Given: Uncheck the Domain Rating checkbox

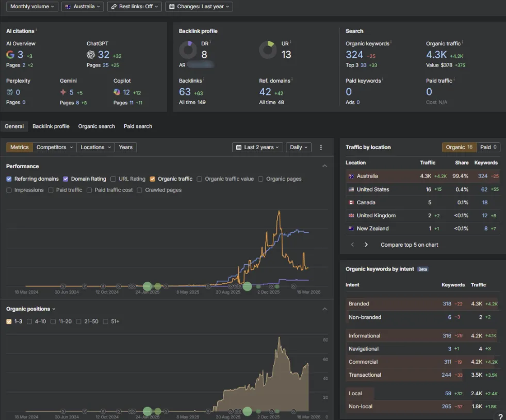Looking at the screenshot, I should tap(66, 179).
